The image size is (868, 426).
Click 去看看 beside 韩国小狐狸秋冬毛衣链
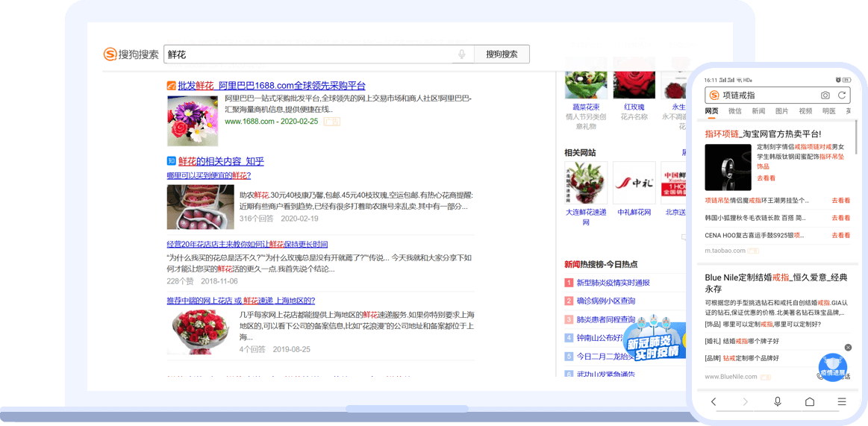(x=841, y=218)
